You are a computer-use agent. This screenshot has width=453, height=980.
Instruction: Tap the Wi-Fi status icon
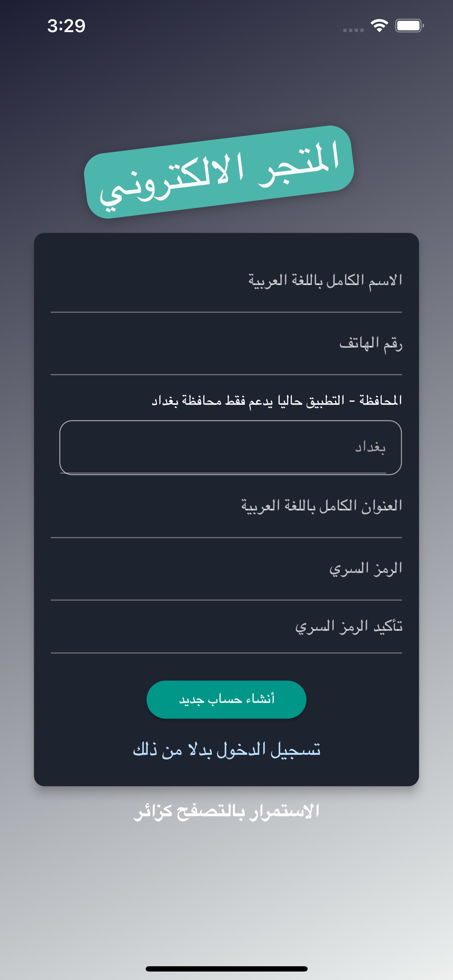(379, 25)
